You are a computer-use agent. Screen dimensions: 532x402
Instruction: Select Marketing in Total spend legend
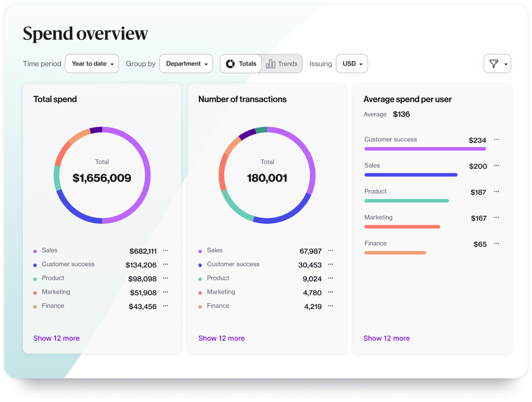[56, 292]
